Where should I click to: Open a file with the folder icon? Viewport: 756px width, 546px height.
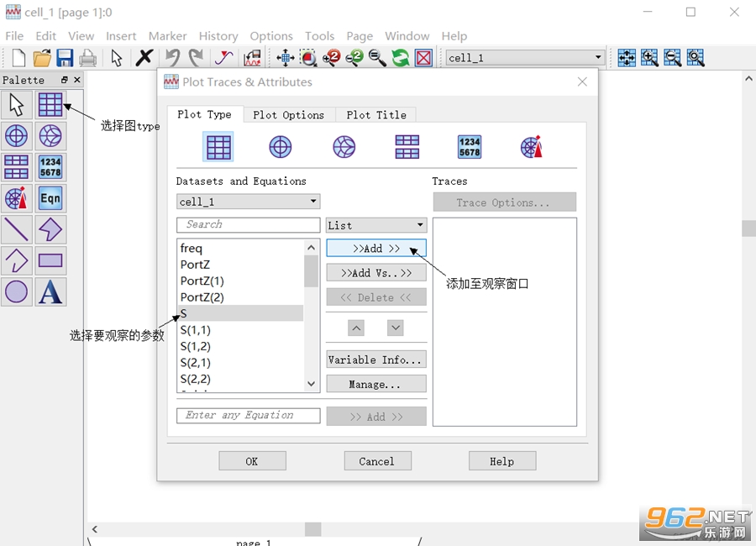(x=42, y=58)
